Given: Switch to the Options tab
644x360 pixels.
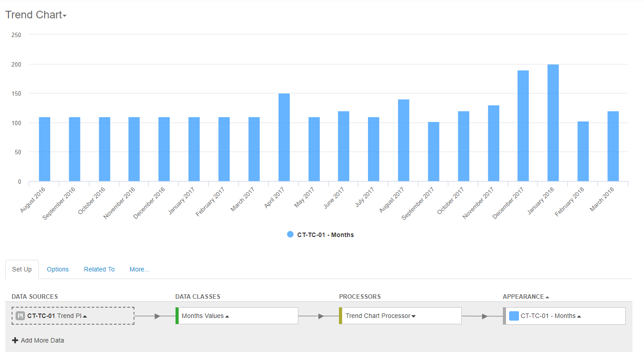Looking at the screenshot, I should coord(58,269).
